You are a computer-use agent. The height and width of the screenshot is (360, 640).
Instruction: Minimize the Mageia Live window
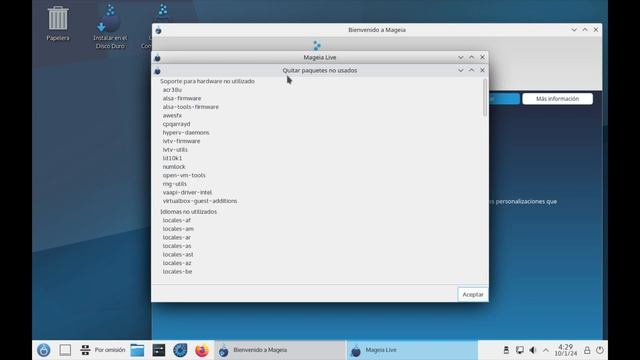pyautogui.click(x=460, y=57)
